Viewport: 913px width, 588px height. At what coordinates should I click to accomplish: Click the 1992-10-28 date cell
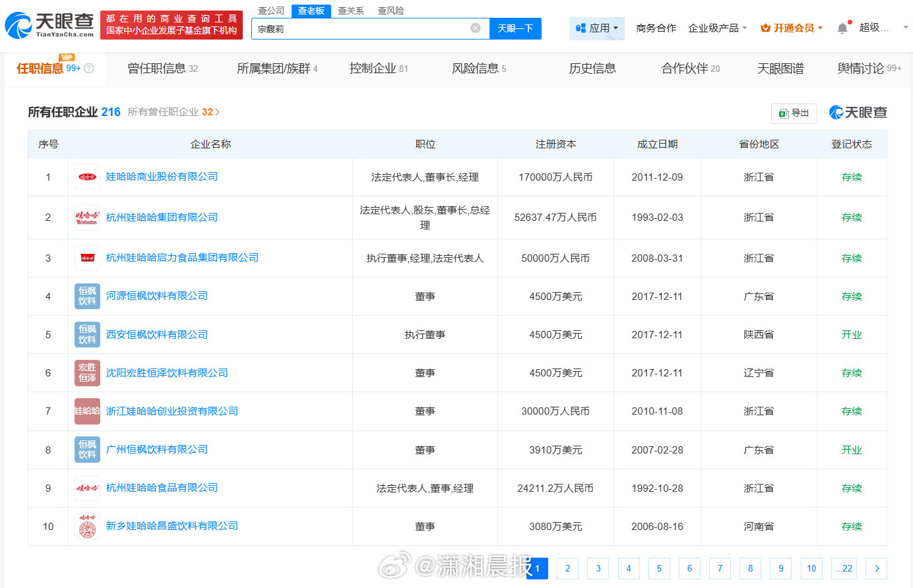tap(657, 488)
